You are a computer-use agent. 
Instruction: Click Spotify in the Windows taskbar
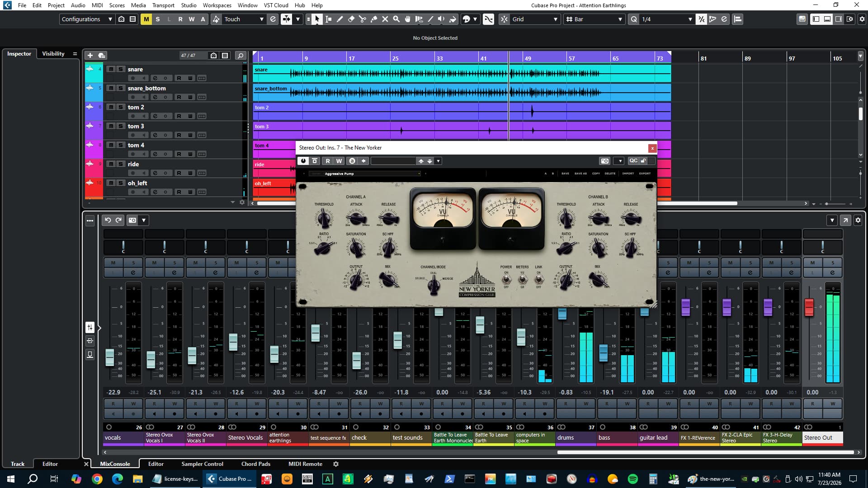(x=632, y=479)
